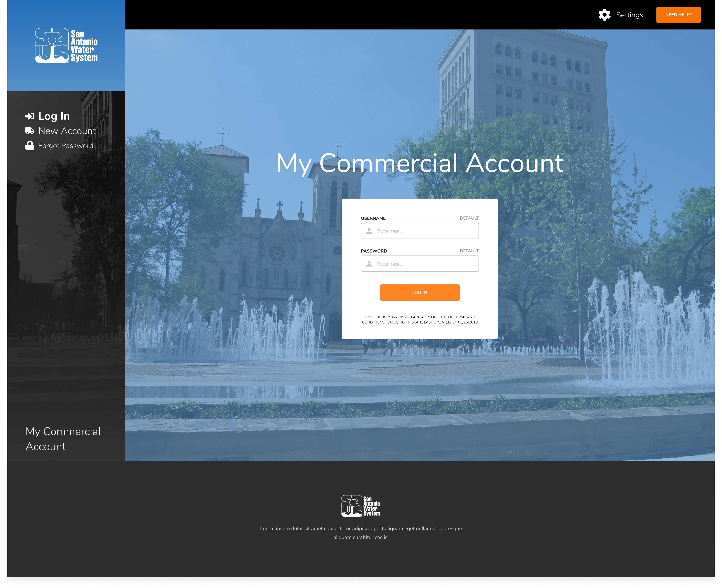This screenshot has width=722, height=588.
Task: Click the Forgot Password lock icon
Action: [30, 145]
